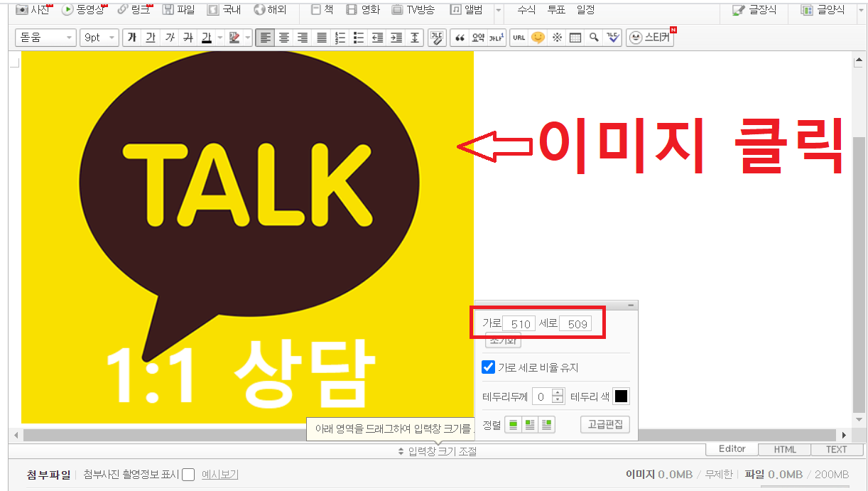This screenshot has height=491, width=868.
Task: Open the 투표 poll menu item
Action: coord(556,10)
